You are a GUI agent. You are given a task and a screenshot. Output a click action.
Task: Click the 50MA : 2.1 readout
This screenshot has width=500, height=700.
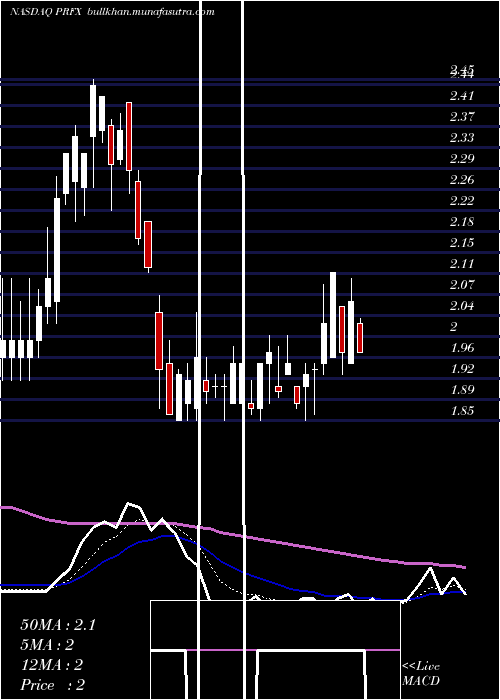click(x=58, y=625)
